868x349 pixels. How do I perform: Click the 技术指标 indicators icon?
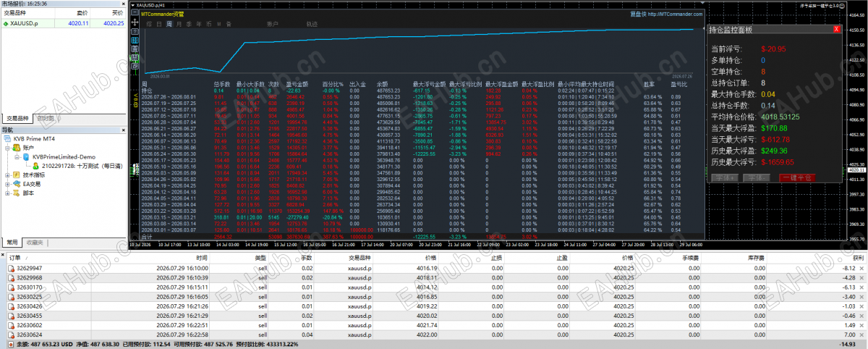click(x=15, y=175)
